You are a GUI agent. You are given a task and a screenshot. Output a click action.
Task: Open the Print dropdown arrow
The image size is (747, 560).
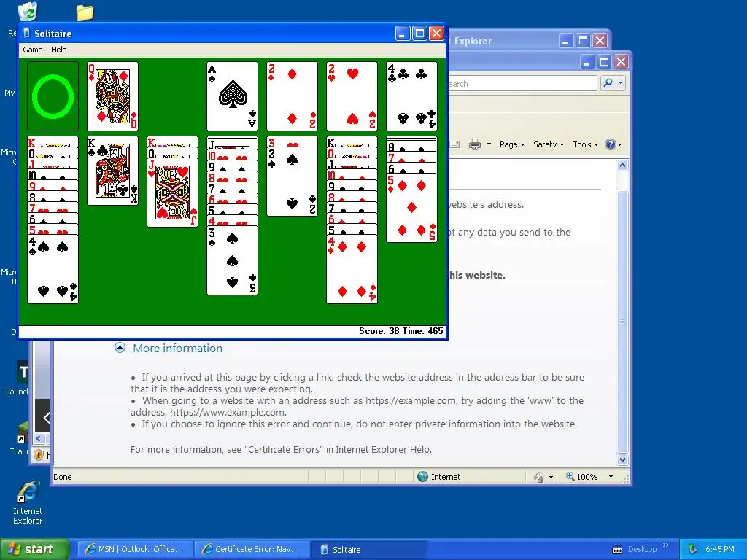[489, 144]
